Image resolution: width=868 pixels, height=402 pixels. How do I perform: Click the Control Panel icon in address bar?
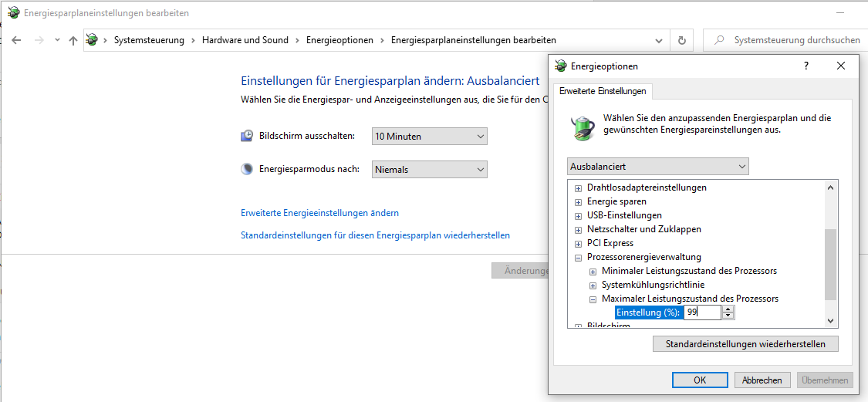click(x=92, y=40)
